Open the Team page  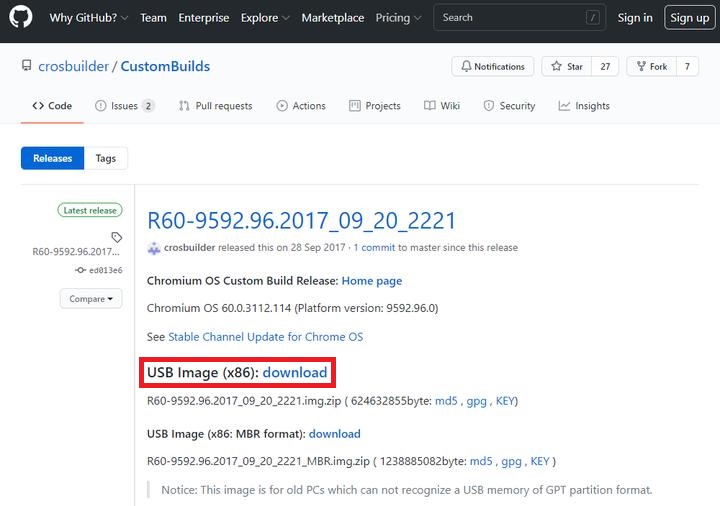[x=153, y=17]
